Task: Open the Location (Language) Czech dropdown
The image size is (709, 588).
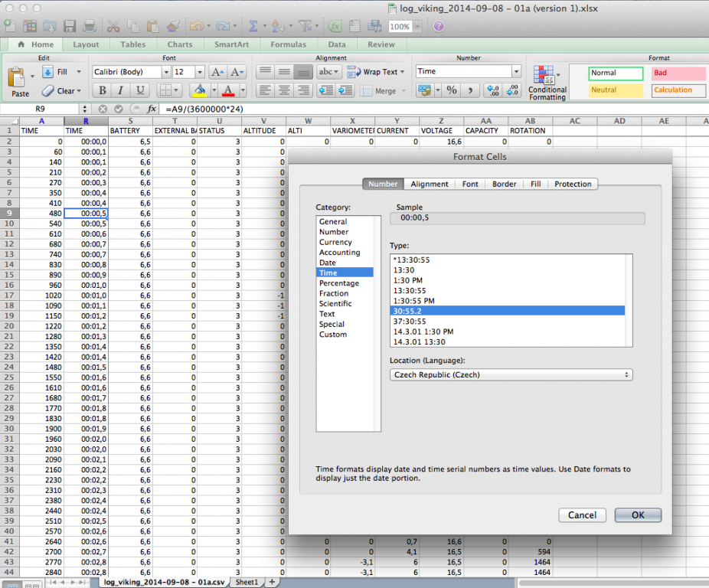Action: [511, 375]
